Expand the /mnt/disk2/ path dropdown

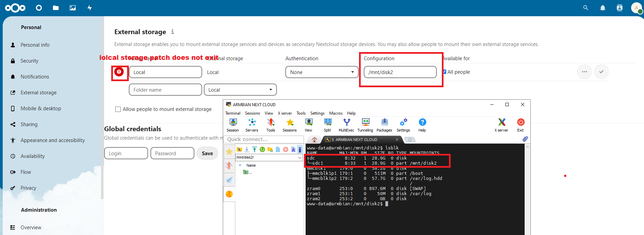pyautogui.click(x=300, y=158)
